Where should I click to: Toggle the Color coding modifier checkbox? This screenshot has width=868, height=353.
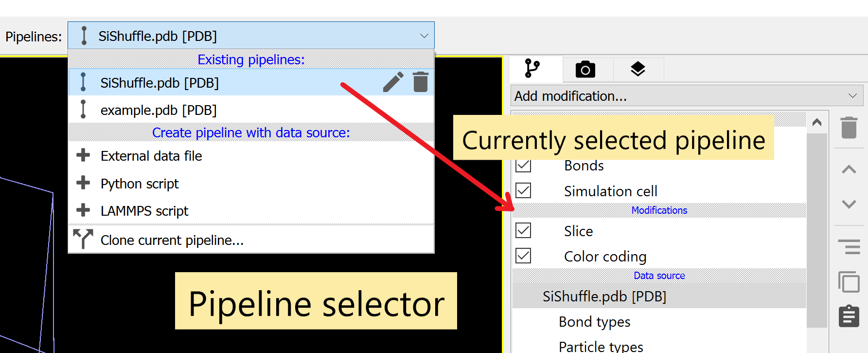tap(523, 256)
